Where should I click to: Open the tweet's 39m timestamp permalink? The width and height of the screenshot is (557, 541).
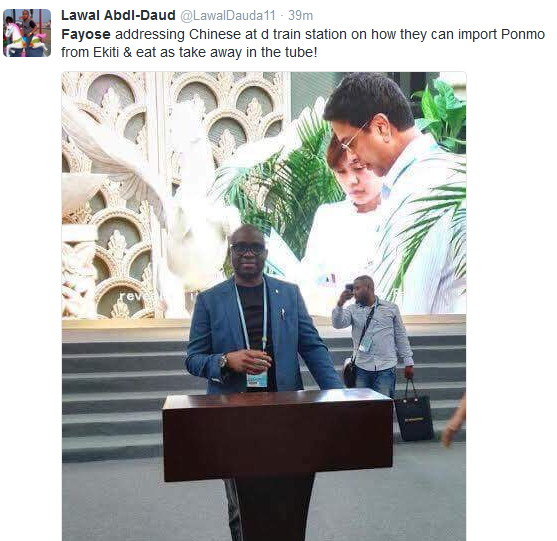coord(301,15)
